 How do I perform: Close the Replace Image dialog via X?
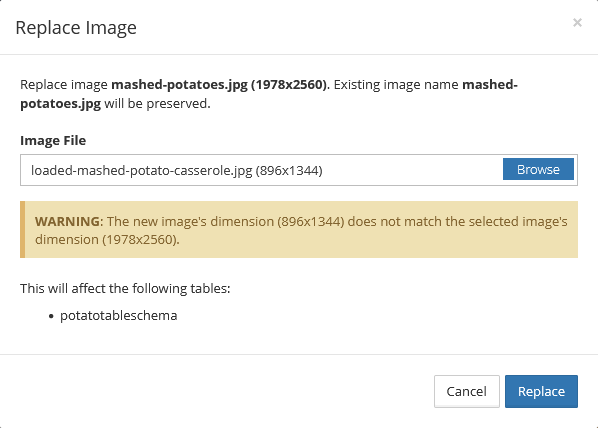[577, 23]
